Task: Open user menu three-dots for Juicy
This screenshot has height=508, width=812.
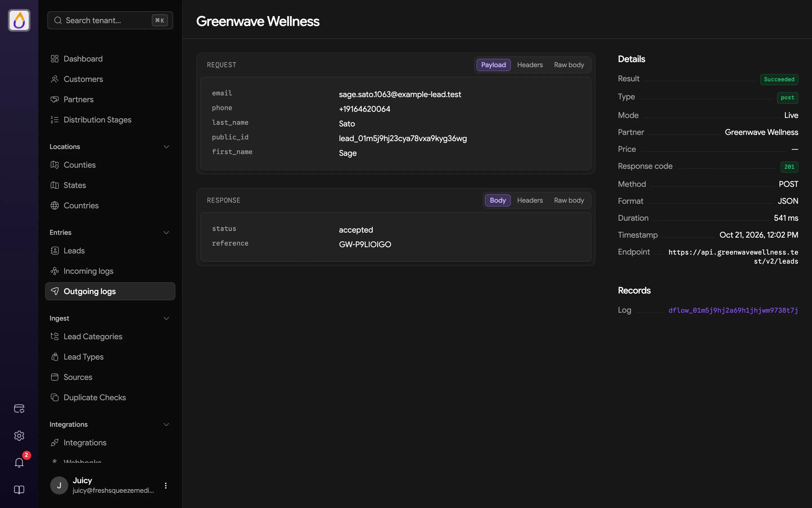Action: coord(166,485)
